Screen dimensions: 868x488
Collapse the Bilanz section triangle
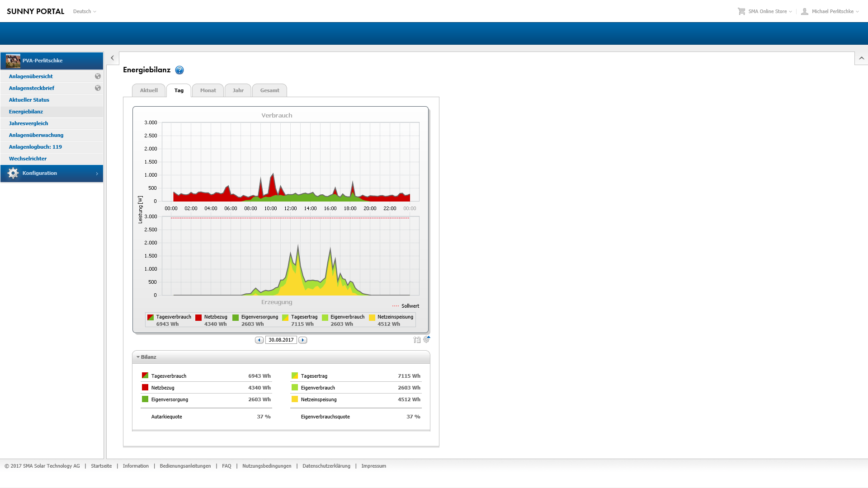[138, 357]
